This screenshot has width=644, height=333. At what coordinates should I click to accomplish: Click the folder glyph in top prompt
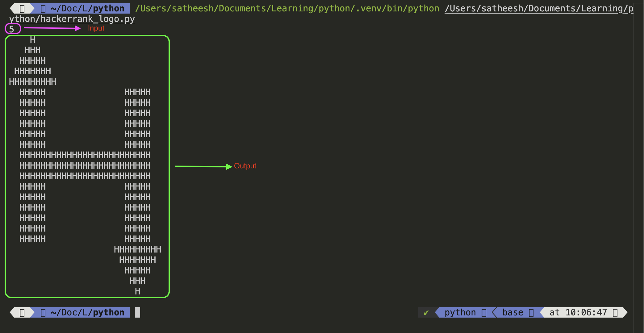(43, 9)
